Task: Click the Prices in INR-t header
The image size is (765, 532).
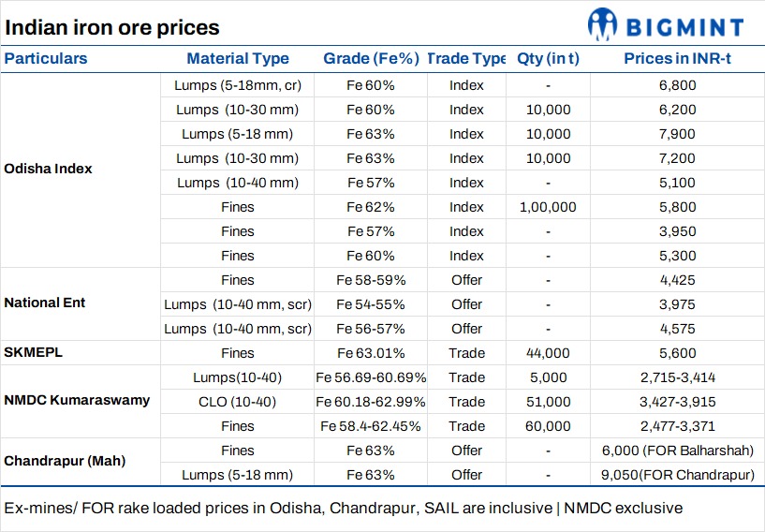Action: 679,58
